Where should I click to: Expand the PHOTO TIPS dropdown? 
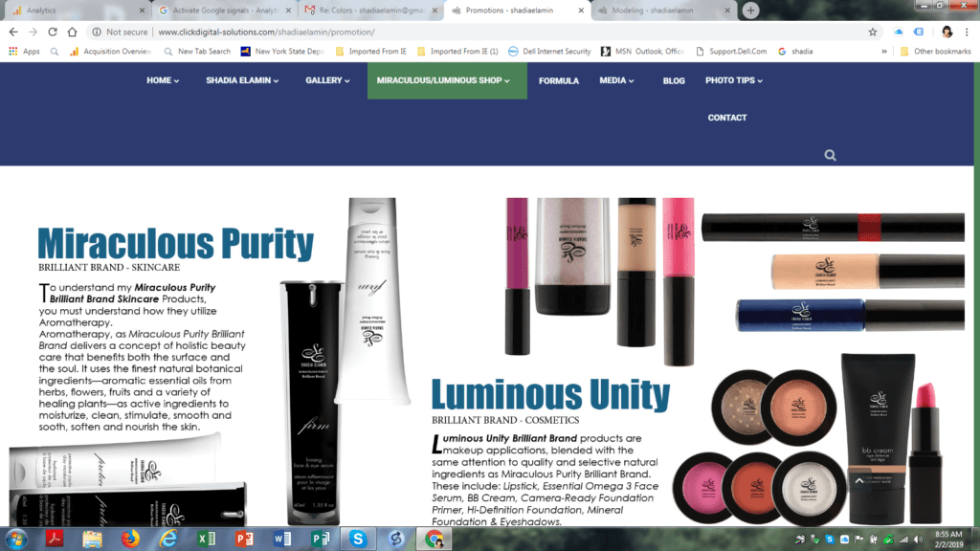click(734, 80)
